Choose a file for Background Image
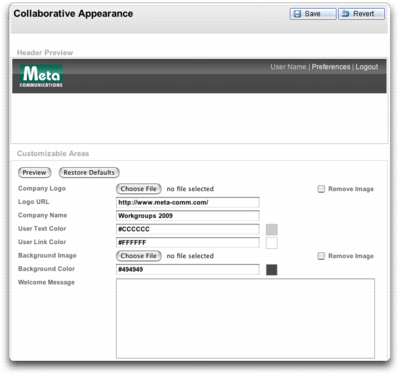 139,256
